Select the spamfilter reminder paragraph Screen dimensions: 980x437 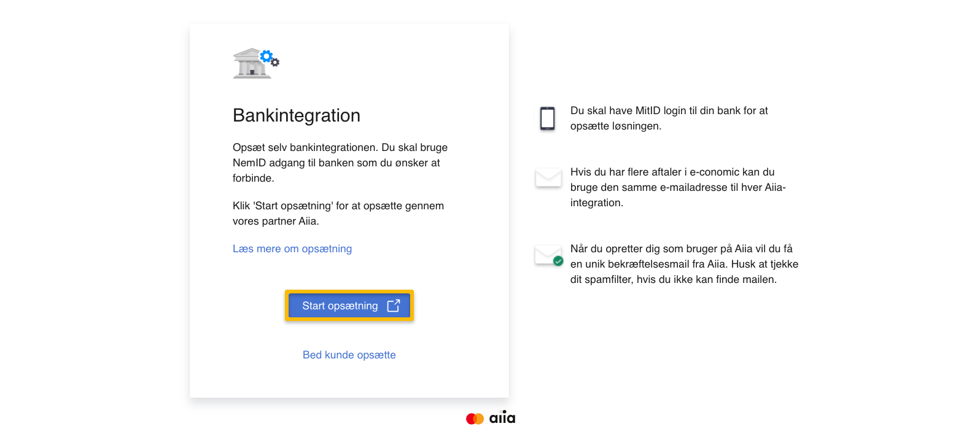coord(685,264)
